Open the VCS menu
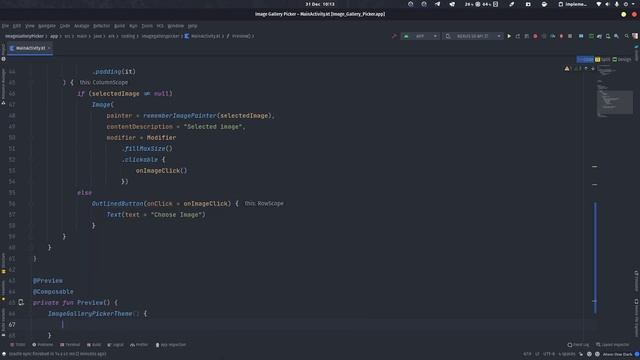The height and width of the screenshot is (360, 640). [x=160, y=26]
